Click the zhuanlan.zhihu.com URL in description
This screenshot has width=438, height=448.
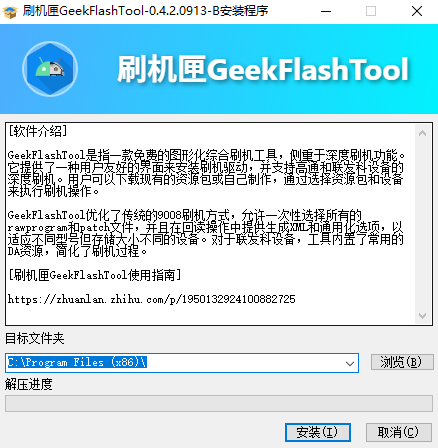(152, 299)
